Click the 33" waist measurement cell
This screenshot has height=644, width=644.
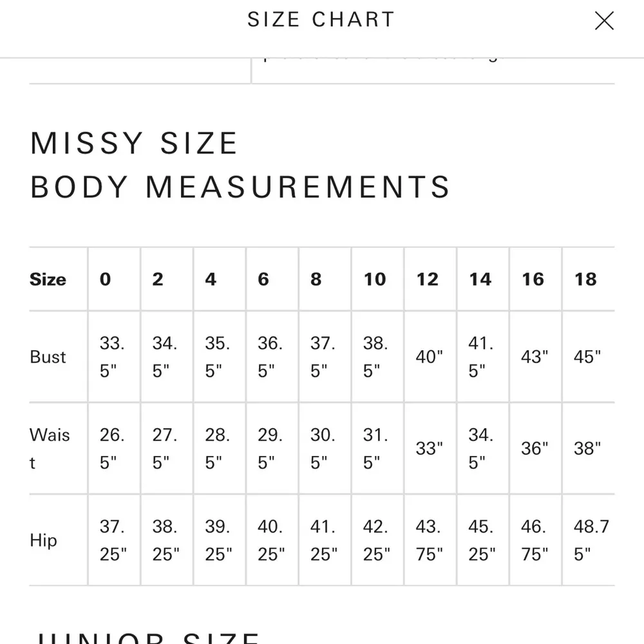pyautogui.click(x=429, y=448)
